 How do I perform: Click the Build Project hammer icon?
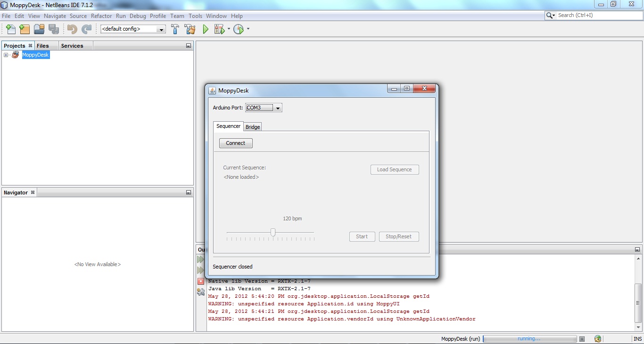(175, 29)
